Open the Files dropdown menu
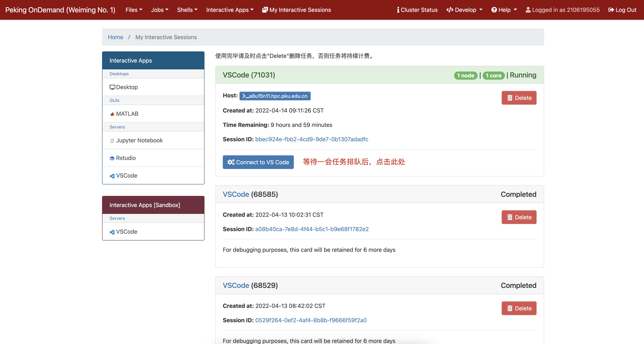Screen dimensions: 644x344 (x=134, y=10)
